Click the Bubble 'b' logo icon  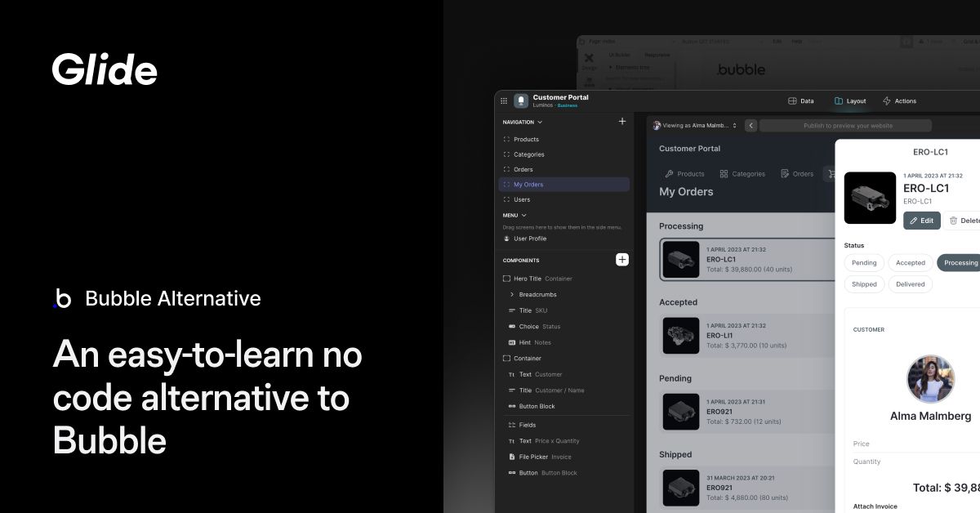[62, 298]
